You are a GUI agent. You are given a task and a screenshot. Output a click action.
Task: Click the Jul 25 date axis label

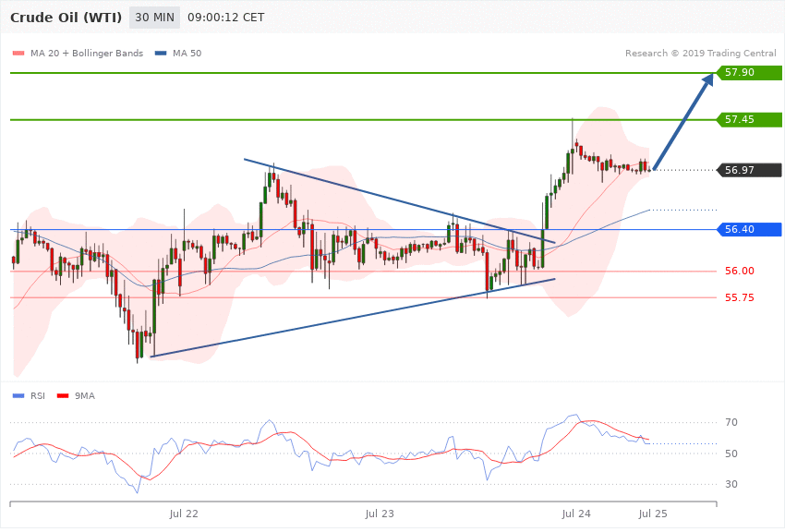653,514
